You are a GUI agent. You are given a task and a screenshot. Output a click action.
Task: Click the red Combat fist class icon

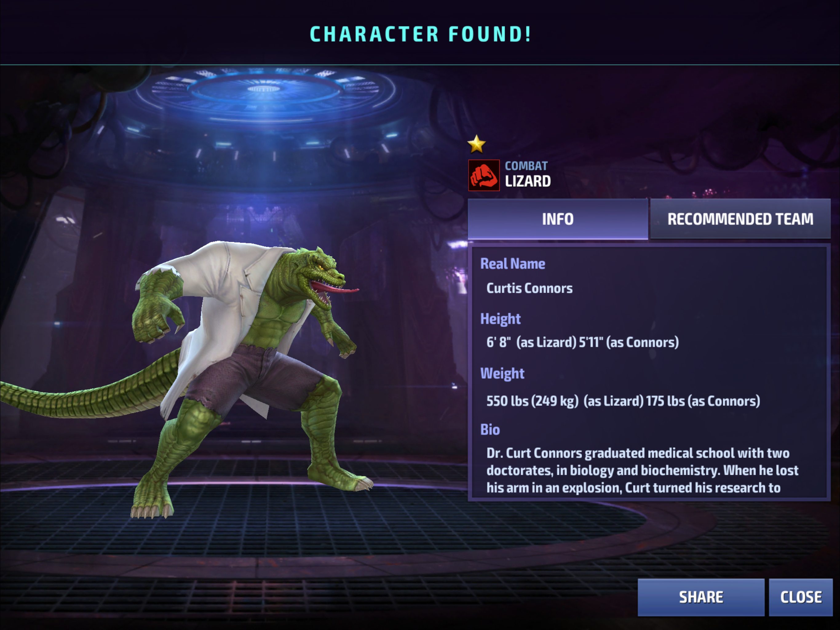click(x=484, y=175)
